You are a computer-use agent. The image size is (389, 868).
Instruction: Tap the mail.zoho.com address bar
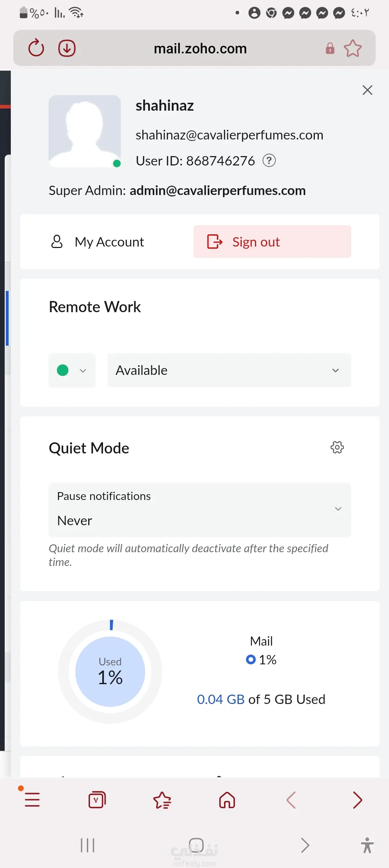pos(200,48)
